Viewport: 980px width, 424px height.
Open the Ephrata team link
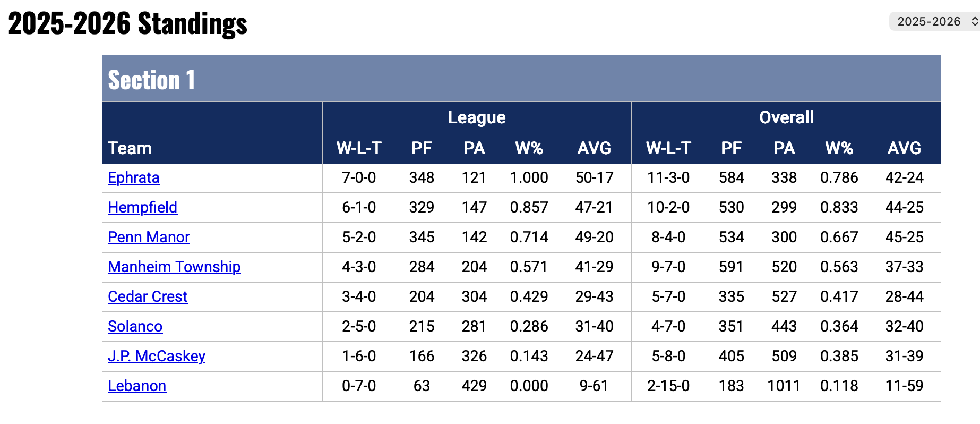coord(133,178)
